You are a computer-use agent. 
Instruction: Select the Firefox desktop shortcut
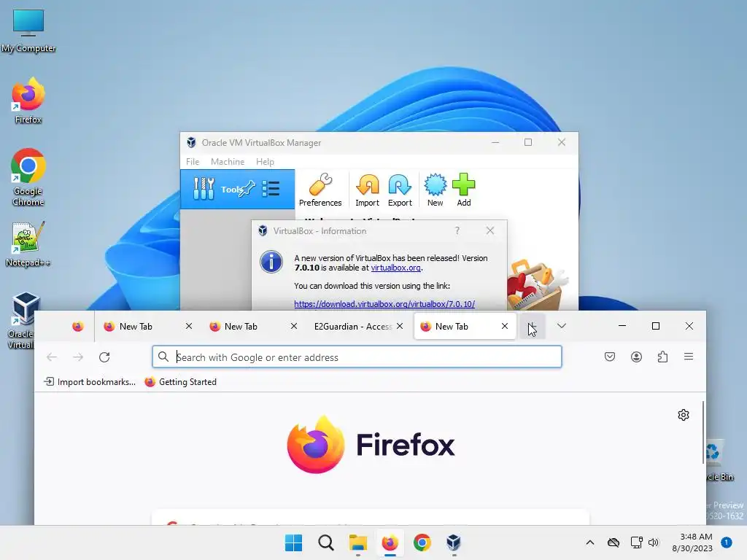(x=28, y=101)
